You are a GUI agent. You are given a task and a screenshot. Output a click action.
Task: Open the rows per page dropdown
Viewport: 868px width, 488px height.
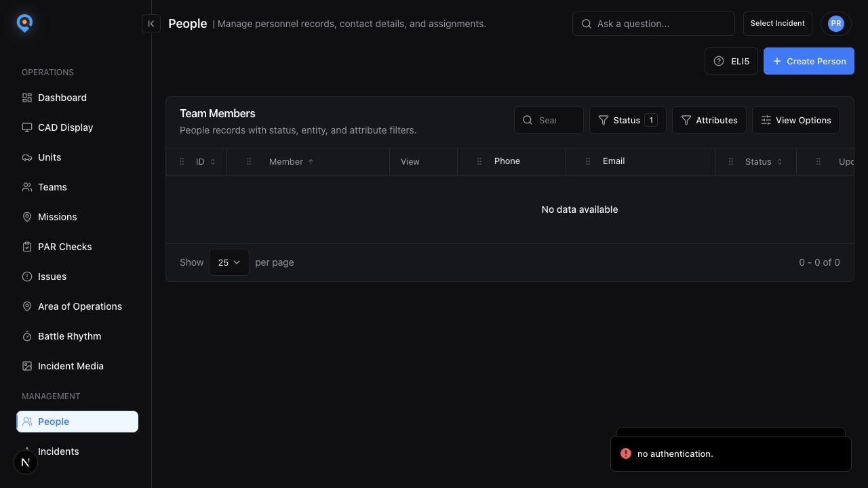[229, 262]
